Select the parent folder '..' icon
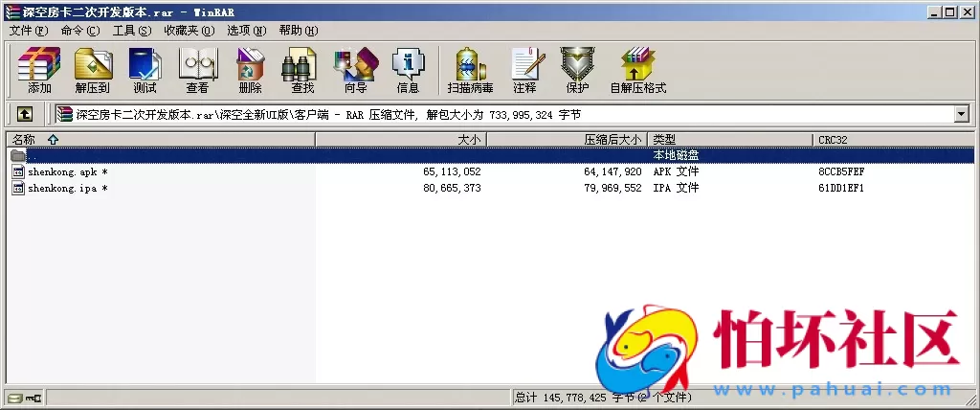 coord(18,155)
